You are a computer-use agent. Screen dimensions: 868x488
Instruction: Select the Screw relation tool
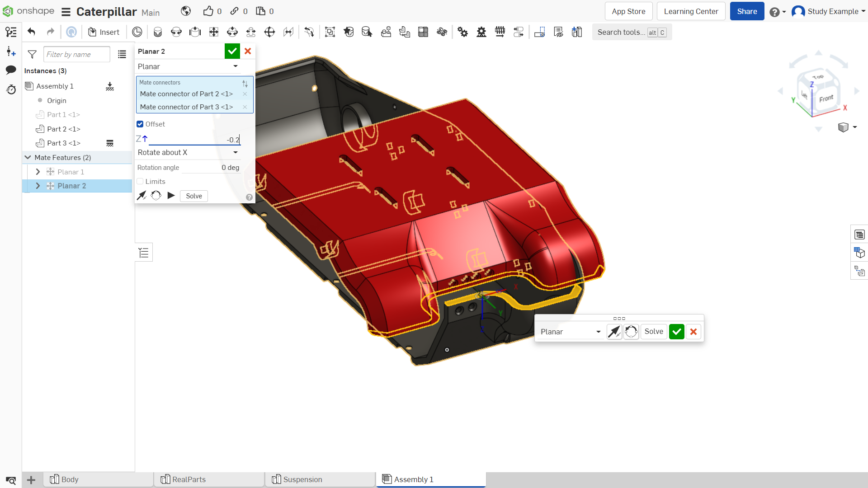pos(500,32)
